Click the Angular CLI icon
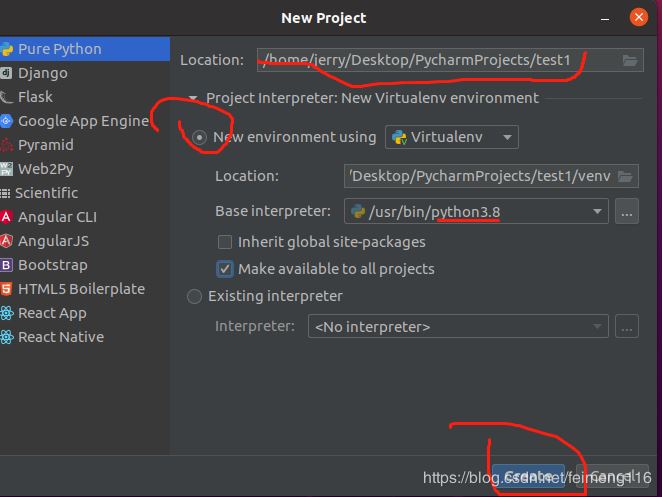 pos(7,217)
